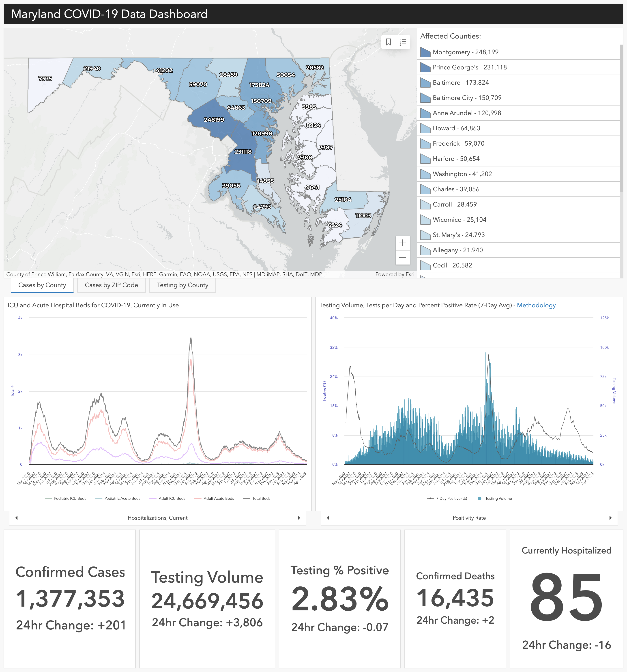
Task: Switch to Testing by County tab
Action: tap(182, 285)
